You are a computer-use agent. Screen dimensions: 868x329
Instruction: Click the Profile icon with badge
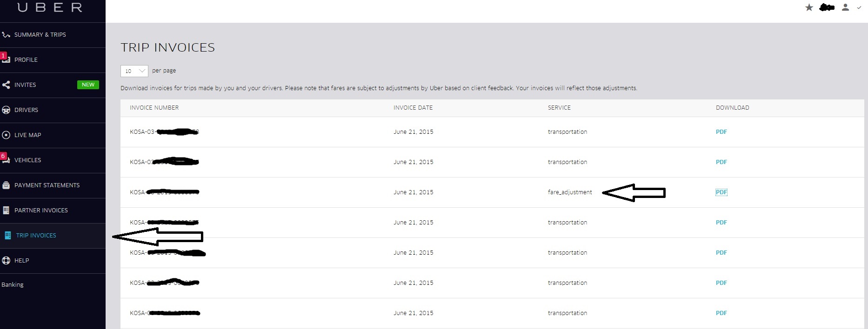[6, 59]
